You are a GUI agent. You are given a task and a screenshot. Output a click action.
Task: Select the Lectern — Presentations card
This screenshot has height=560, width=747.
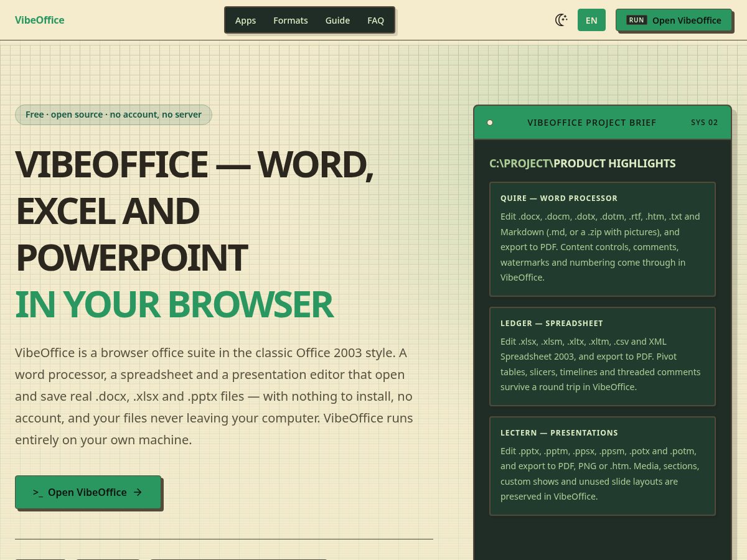[603, 466]
